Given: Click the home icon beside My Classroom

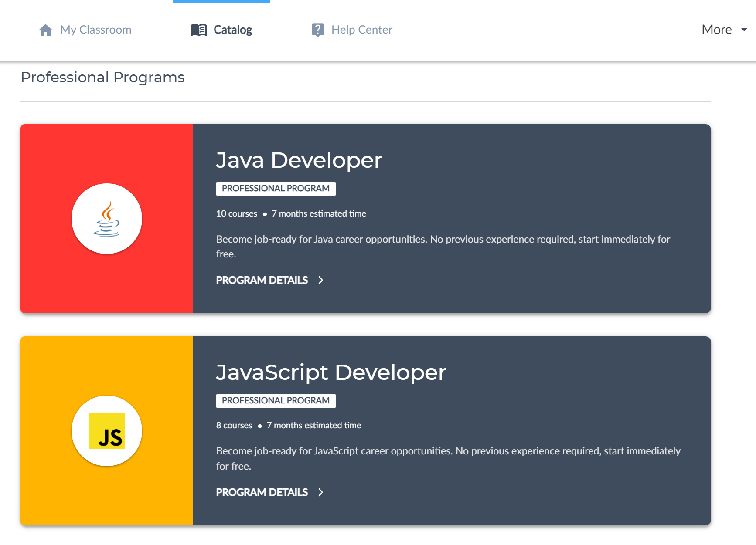Looking at the screenshot, I should [x=45, y=30].
